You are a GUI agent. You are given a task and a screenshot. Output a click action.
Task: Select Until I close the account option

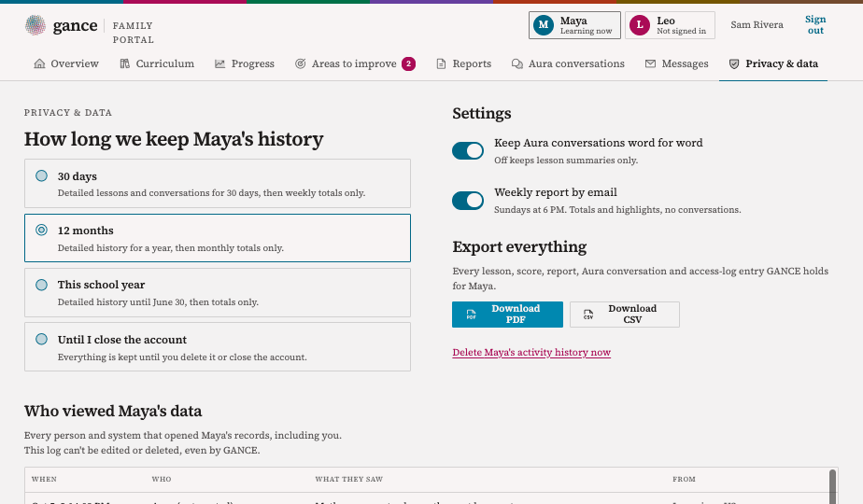[x=218, y=347]
